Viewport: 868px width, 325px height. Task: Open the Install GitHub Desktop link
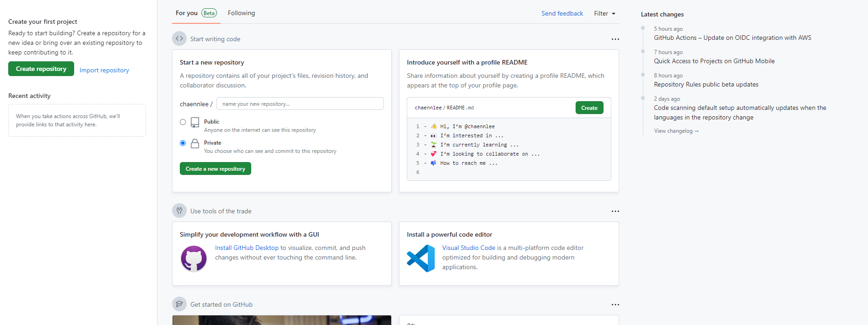[x=247, y=248]
